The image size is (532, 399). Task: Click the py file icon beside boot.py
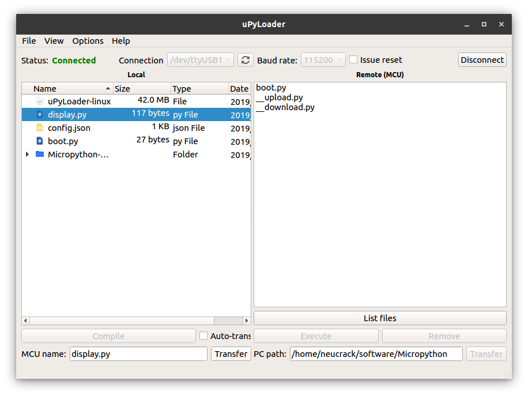(x=39, y=141)
